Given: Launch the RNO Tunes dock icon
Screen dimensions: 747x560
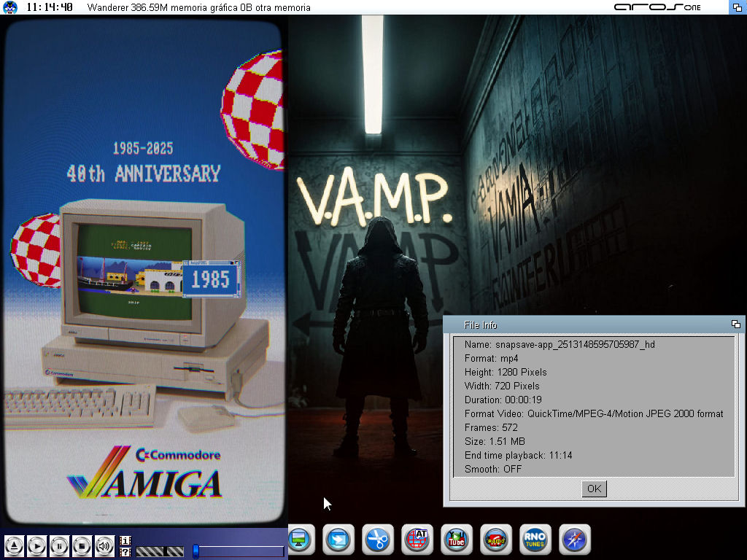Looking at the screenshot, I should tap(535, 540).
